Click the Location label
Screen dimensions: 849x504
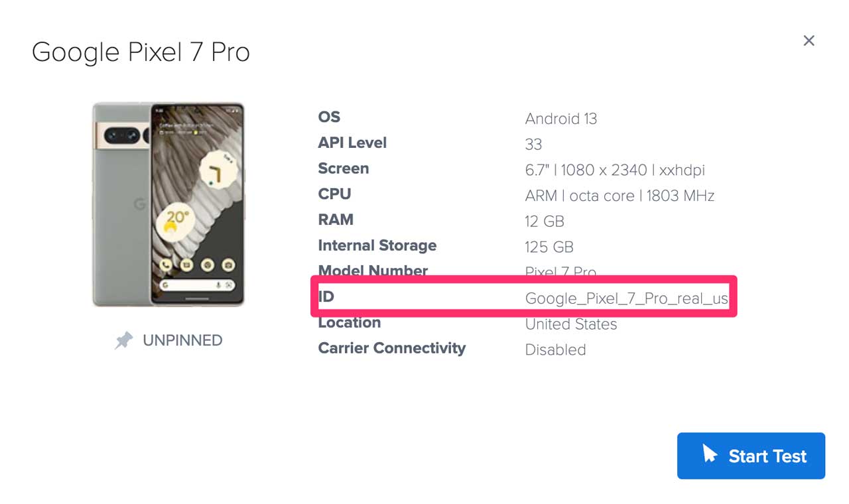tap(350, 323)
